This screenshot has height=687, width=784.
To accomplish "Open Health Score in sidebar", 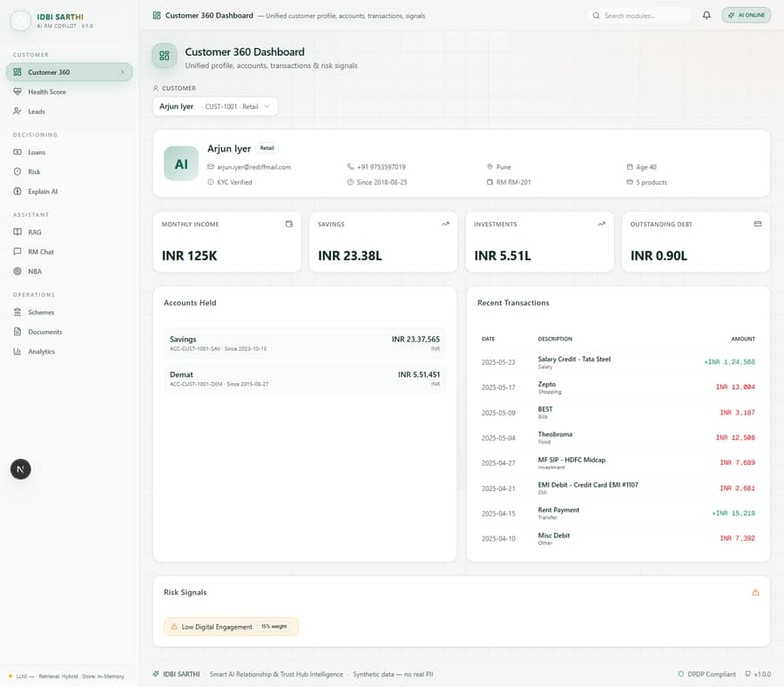I will (x=70, y=92).
